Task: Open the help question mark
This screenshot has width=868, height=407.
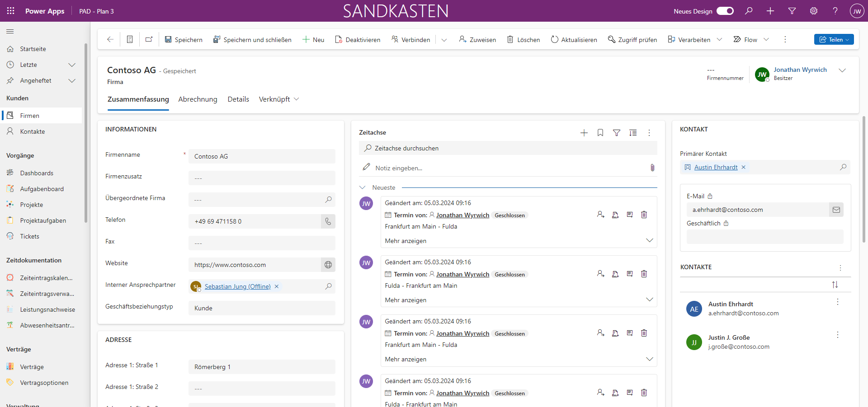Action: pyautogui.click(x=835, y=11)
